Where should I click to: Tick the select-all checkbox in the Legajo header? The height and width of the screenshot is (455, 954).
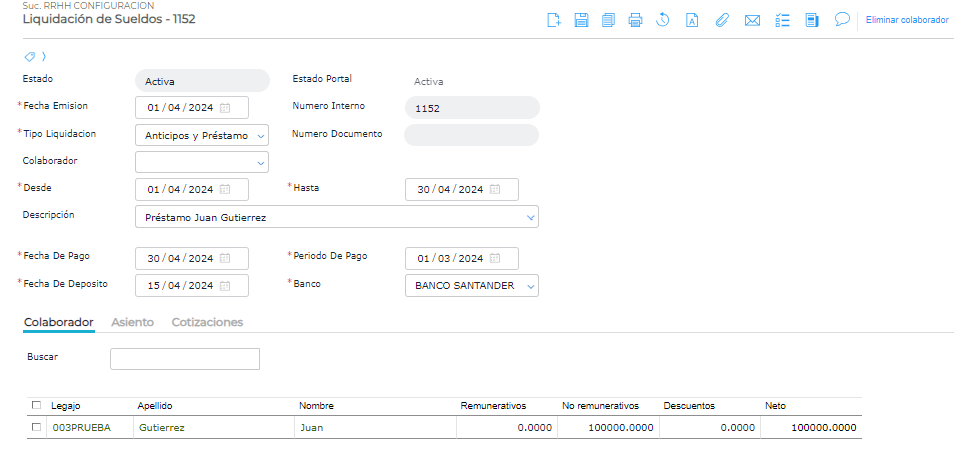click(x=37, y=406)
